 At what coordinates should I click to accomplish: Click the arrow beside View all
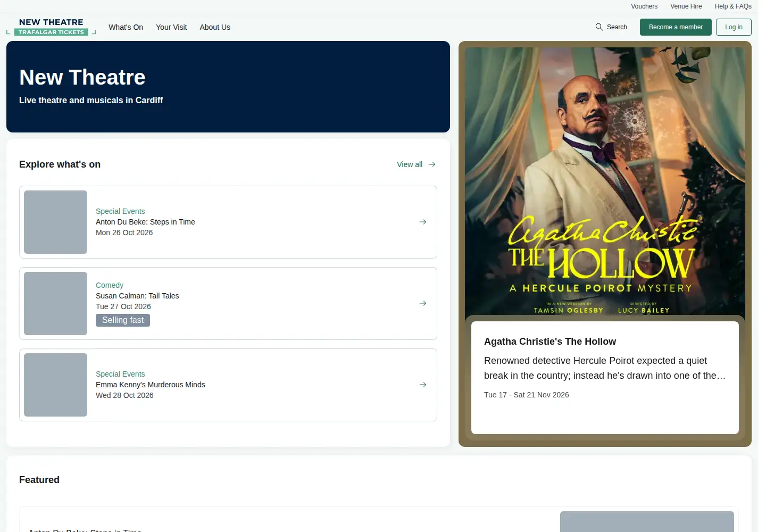[x=432, y=164]
